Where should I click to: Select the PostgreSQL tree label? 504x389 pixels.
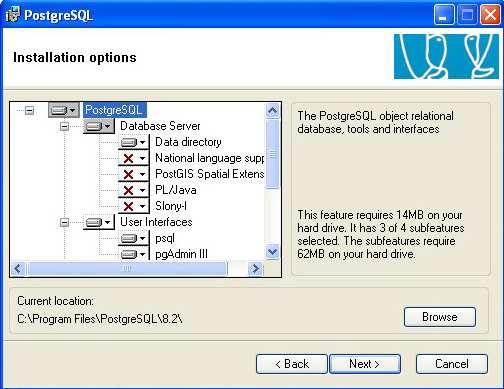pyautogui.click(x=114, y=110)
